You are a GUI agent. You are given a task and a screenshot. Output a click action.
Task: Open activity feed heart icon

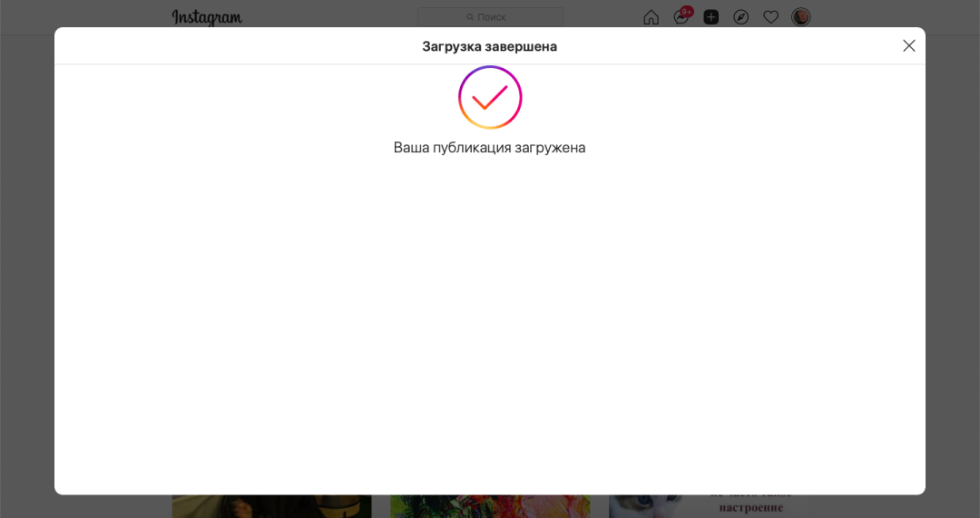(770, 17)
